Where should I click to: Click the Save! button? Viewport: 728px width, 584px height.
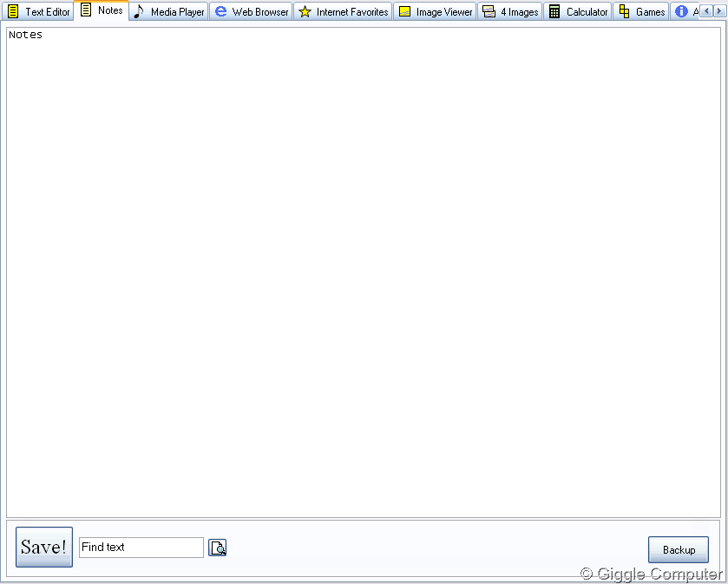pyautogui.click(x=44, y=547)
